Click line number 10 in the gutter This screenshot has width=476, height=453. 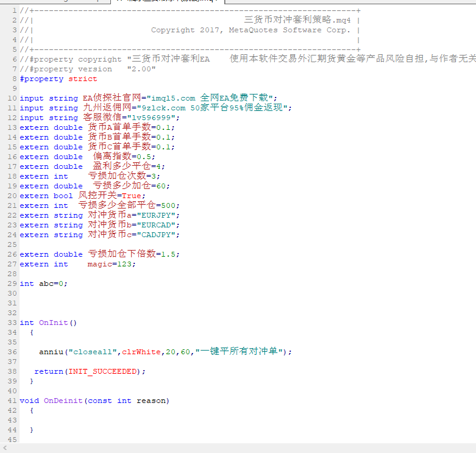[x=12, y=98]
